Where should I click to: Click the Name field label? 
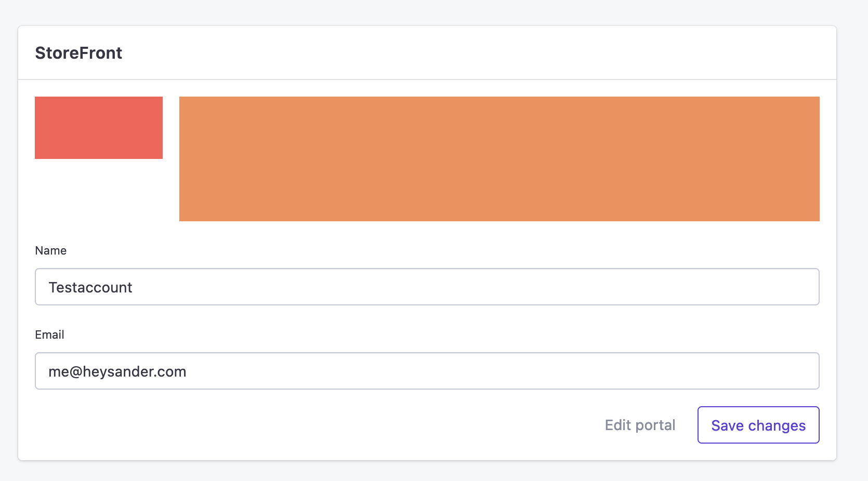click(x=51, y=250)
